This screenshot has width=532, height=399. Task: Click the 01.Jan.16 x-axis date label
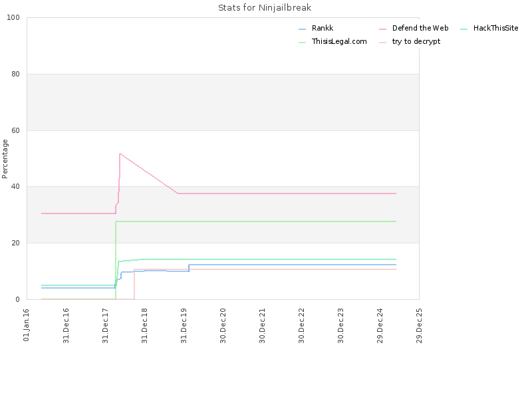coord(27,325)
